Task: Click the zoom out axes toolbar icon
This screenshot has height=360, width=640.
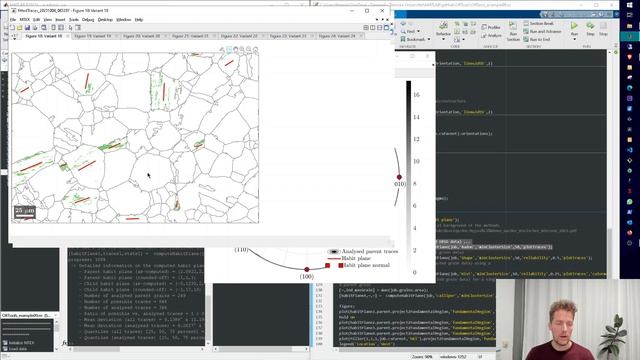Action: coord(249,49)
